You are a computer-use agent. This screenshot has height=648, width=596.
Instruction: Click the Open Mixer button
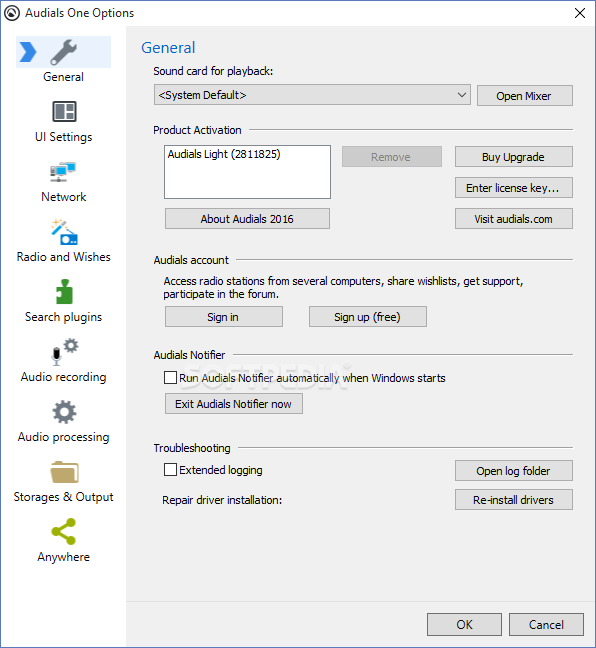(524, 96)
